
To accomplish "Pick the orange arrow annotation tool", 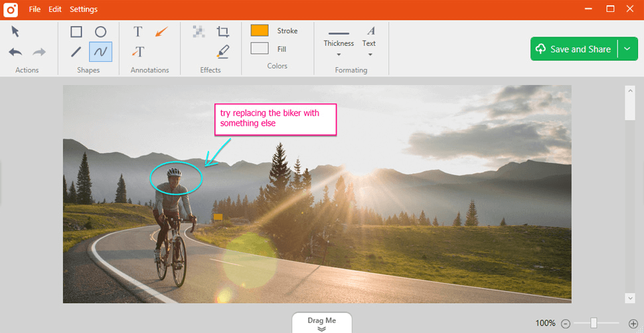I will [x=161, y=32].
